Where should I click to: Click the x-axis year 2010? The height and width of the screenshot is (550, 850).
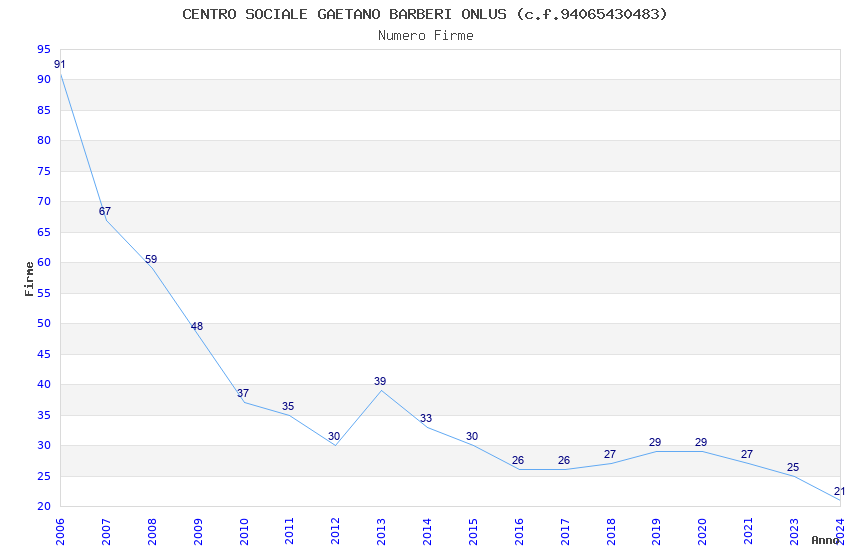coord(243,532)
